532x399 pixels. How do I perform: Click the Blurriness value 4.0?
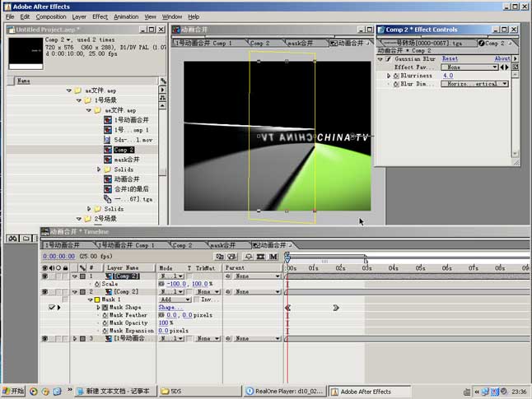(448, 75)
